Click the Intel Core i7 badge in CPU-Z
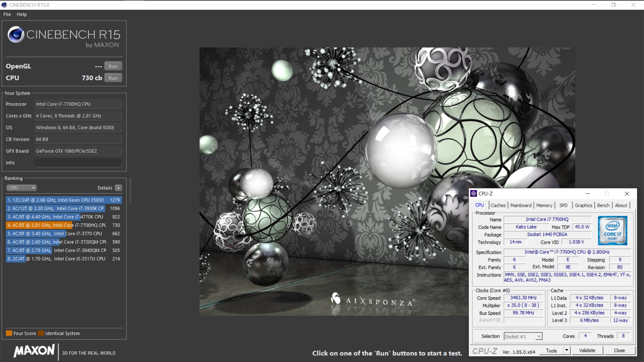 click(612, 230)
